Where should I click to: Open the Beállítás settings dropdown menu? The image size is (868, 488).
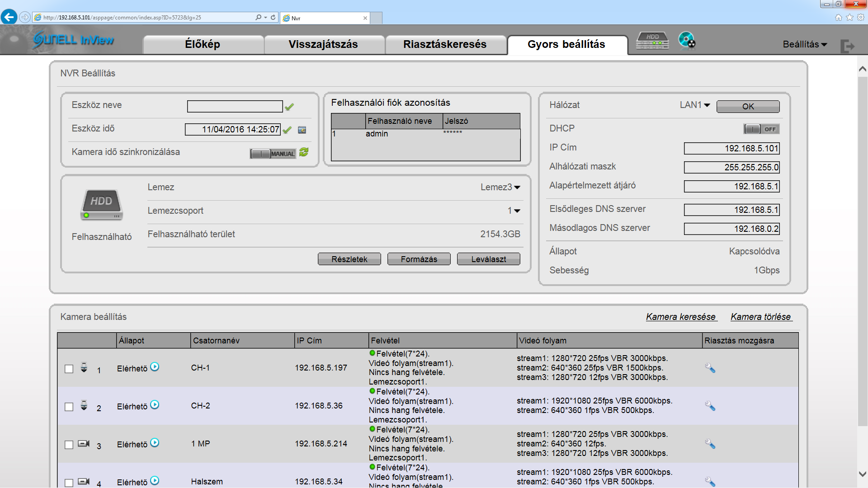pos(805,44)
